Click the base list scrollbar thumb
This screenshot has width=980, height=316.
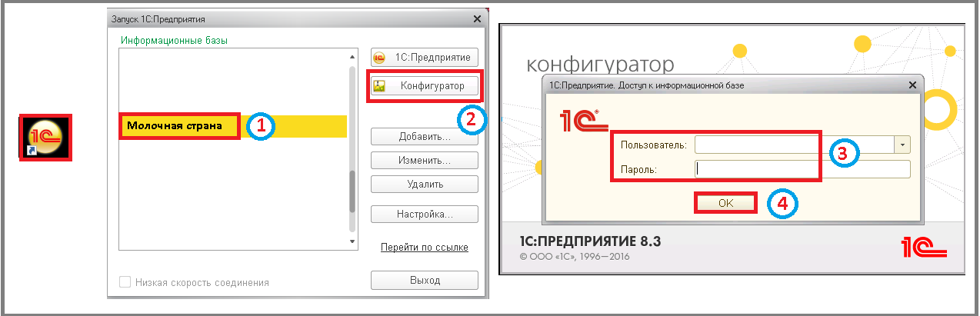353,191
